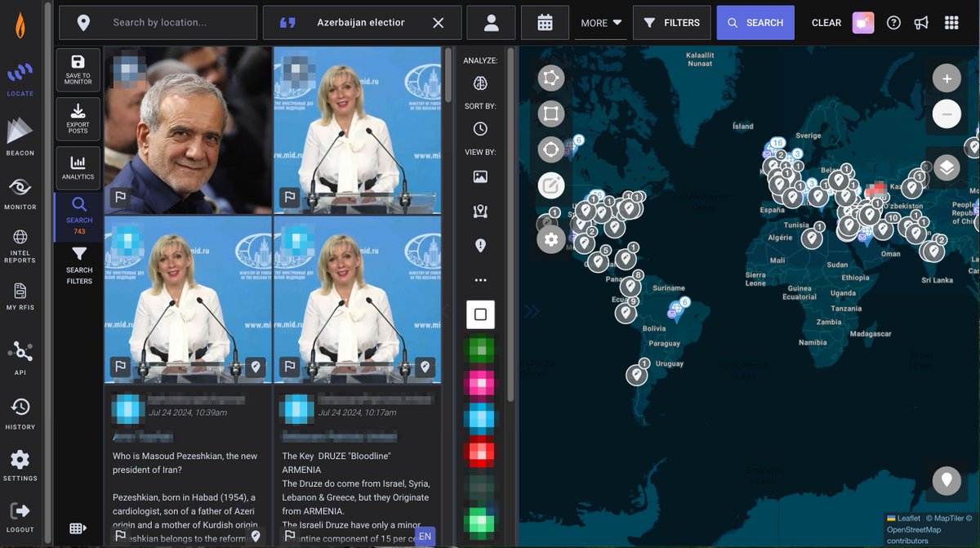Expand the panel with double chevrons
This screenshot has width=980, height=548.
532,311
